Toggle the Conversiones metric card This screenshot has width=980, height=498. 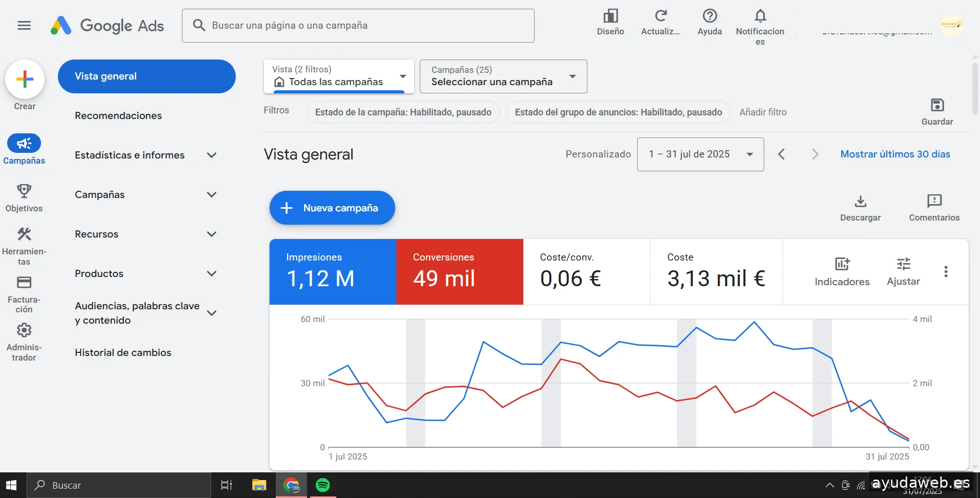point(459,272)
